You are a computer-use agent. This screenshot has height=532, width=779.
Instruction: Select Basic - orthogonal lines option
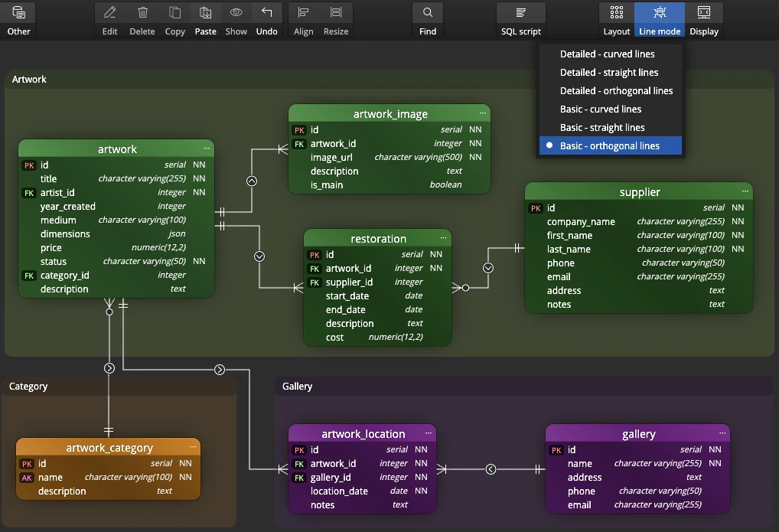(611, 145)
